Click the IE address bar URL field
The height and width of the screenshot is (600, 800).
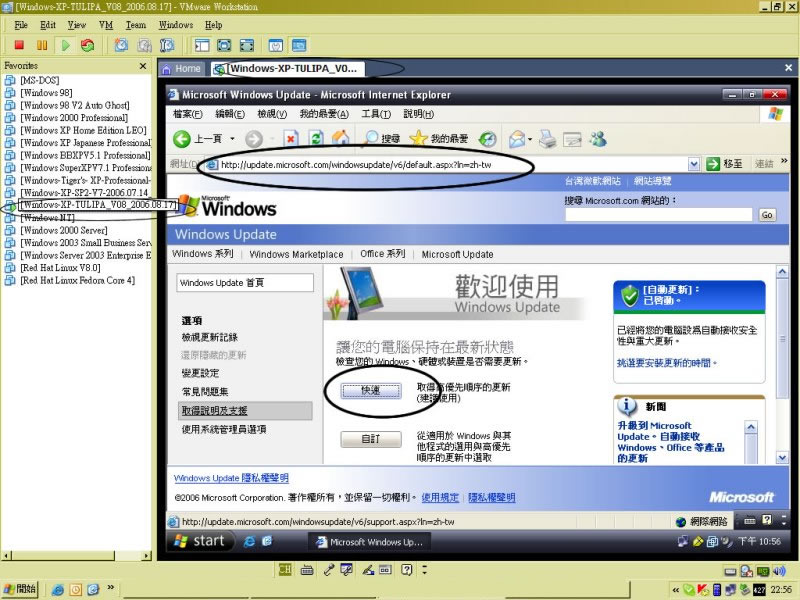446,164
